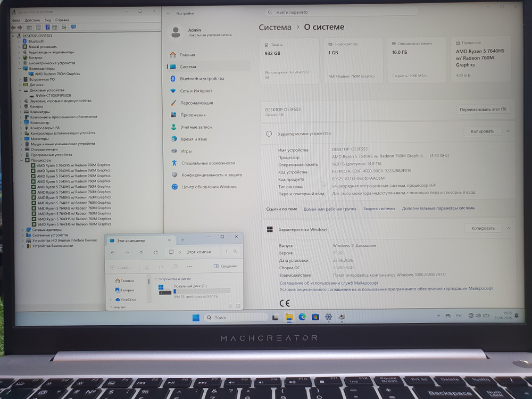The image size is (532, 399).
Task: Click the taskbar Поиск search box
Action: (236, 318)
